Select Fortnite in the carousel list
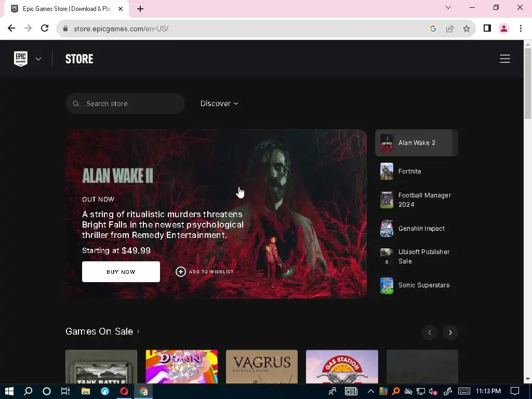532x399 pixels. [x=416, y=171]
